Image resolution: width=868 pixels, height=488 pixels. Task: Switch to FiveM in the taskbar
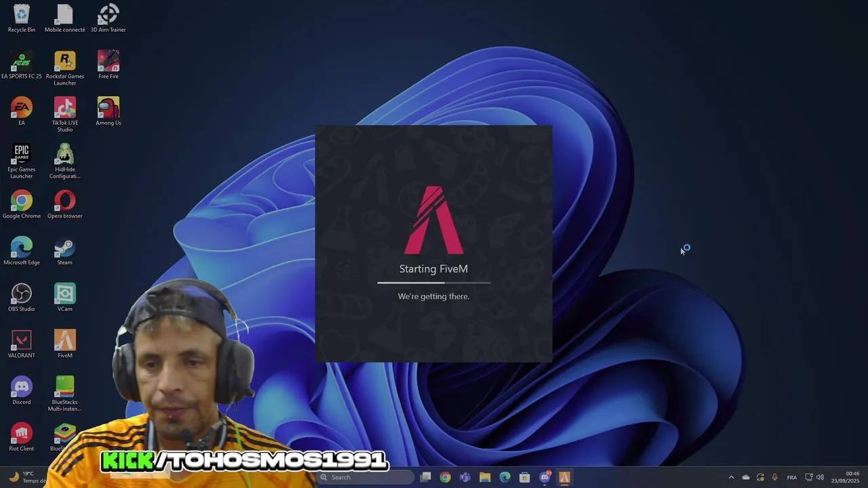[564, 477]
